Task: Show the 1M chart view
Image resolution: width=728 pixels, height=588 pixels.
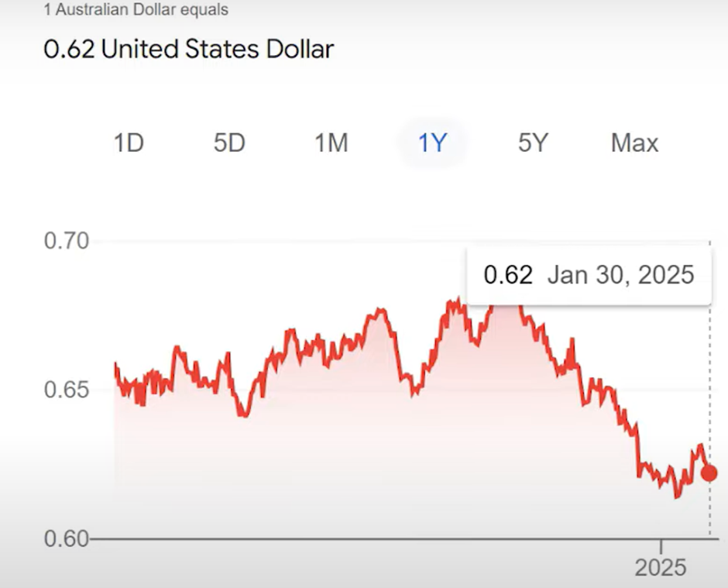Action: pos(331,143)
